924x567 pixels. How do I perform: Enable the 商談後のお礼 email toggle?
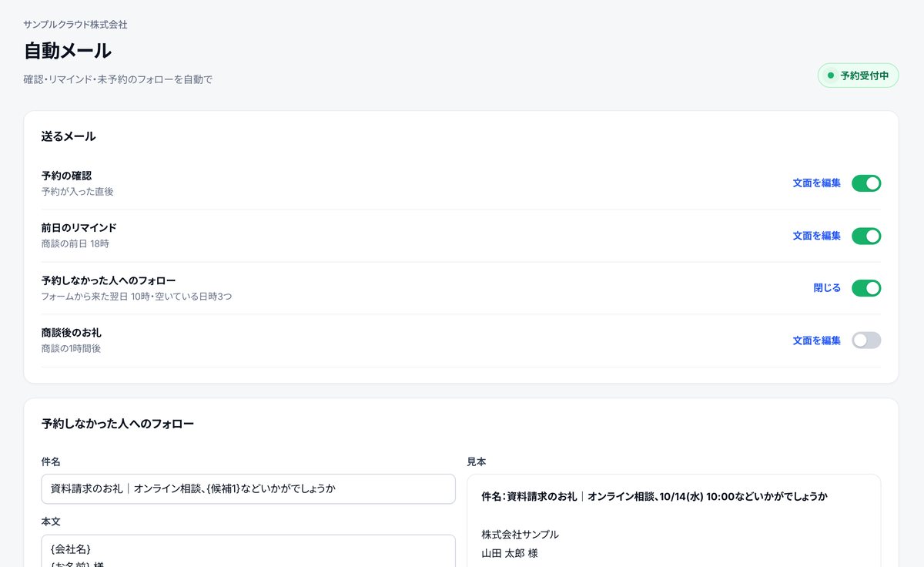pyautogui.click(x=866, y=341)
